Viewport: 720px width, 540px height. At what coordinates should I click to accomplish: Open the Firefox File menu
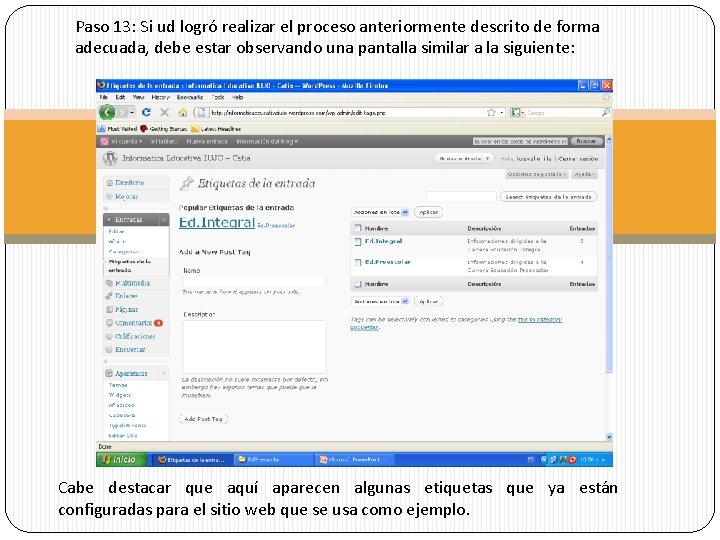coord(104,97)
